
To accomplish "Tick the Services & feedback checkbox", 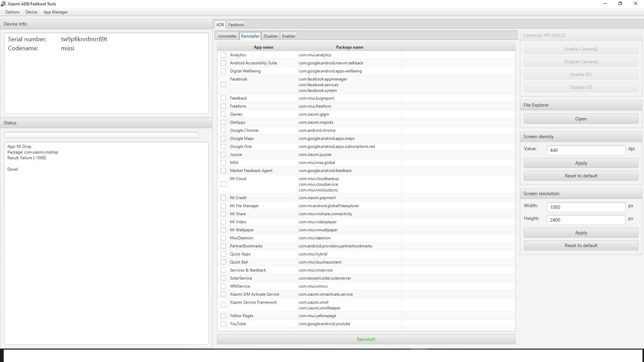I will [x=223, y=270].
